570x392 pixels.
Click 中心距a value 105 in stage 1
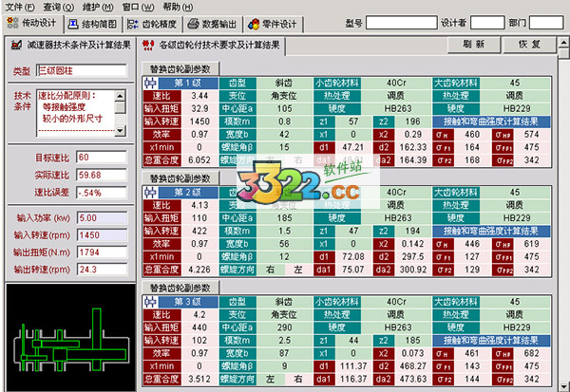point(284,108)
